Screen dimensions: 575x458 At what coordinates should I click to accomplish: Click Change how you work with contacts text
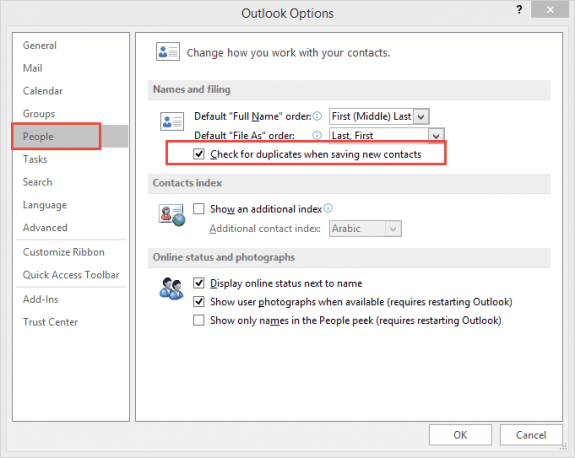pos(288,53)
